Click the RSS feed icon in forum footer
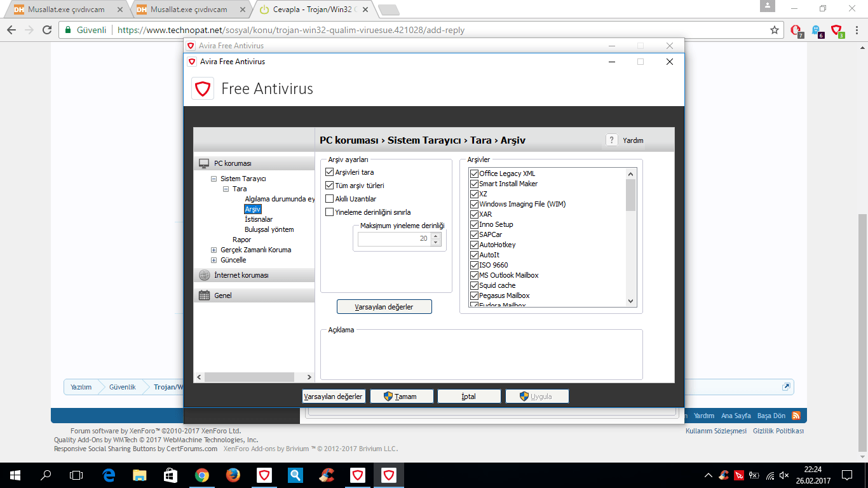 pos(796,416)
